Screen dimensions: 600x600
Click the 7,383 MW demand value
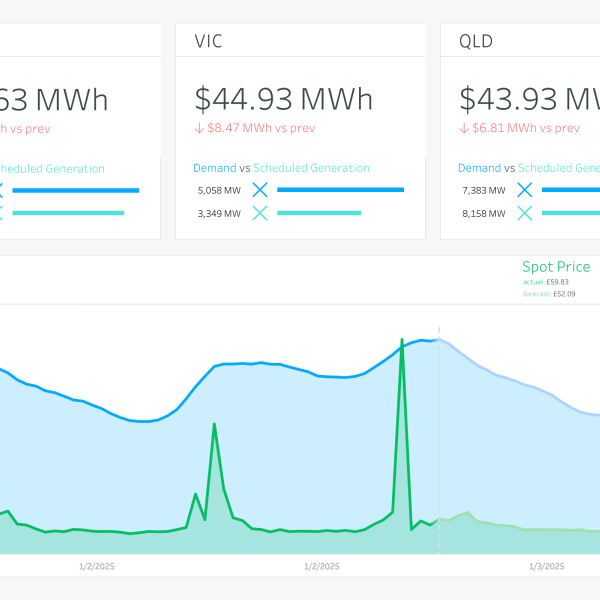click(x=484, y=190)
